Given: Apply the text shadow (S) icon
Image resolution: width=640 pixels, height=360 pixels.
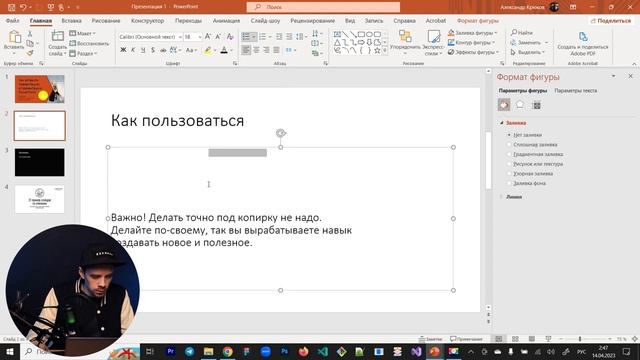Looking at the screenshot, I should [x=153, y=50].
